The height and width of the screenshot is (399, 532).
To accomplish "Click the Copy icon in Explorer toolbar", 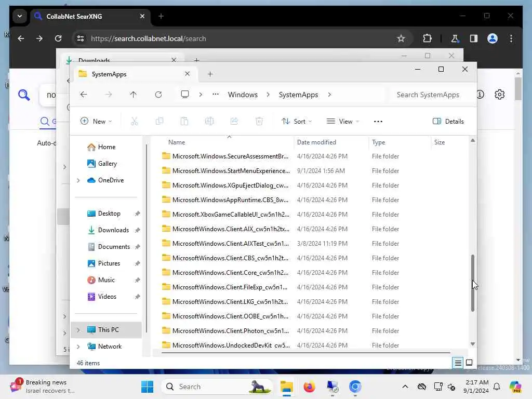I will pyautogui.click(x=159, y=121).
